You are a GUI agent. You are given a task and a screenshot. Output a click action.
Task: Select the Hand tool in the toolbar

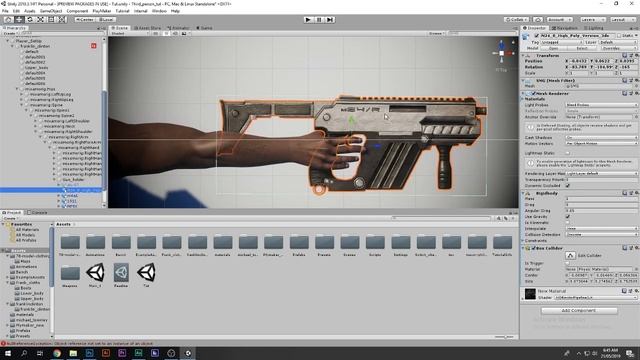[8, 19]
